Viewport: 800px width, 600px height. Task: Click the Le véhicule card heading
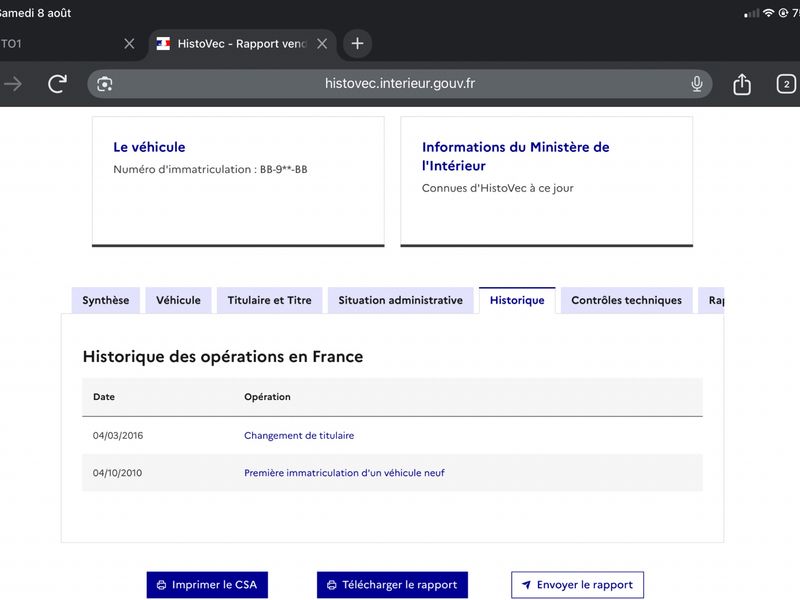click(x=149, y=147)
